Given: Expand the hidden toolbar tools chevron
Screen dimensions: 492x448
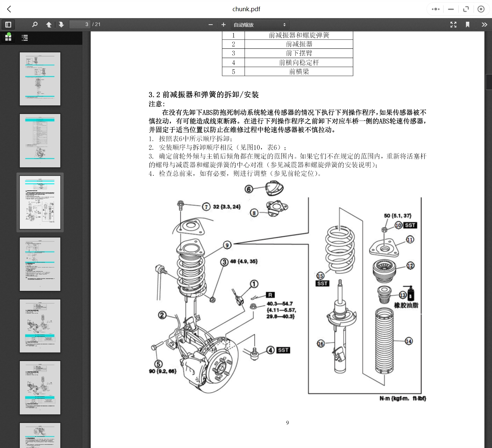Looking at the screenshot, I should pos(484,24).
